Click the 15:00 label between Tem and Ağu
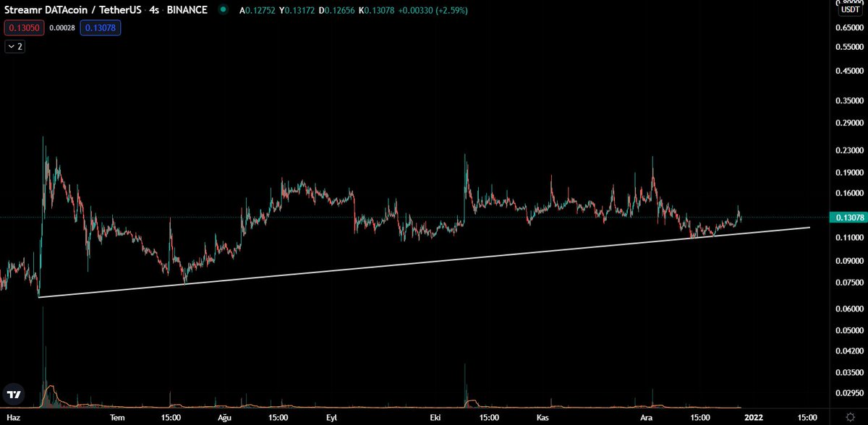 [x=171, y=418]
